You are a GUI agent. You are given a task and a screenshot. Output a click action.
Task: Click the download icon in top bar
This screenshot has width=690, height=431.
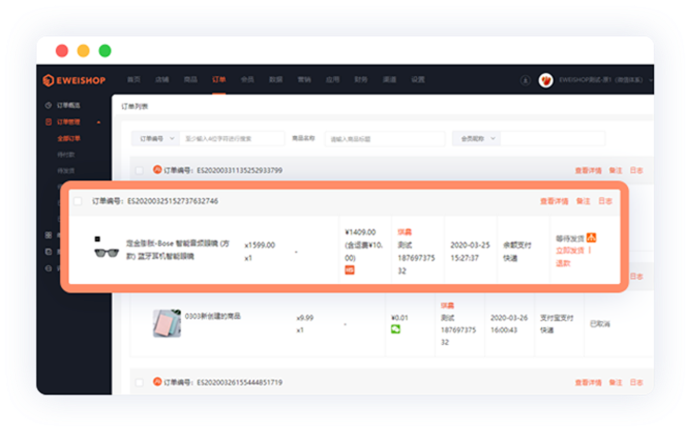526,79
